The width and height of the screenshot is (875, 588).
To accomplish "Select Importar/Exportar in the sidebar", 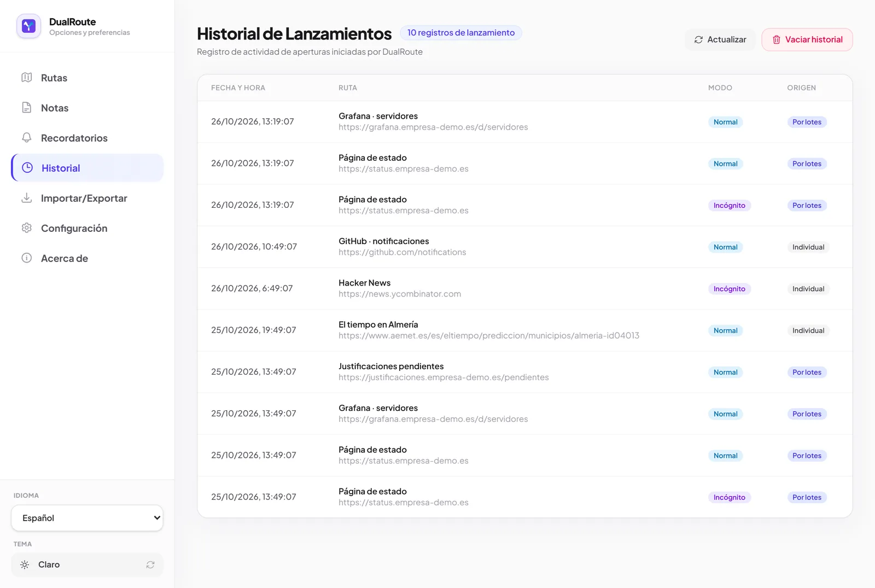I will 87,198.
